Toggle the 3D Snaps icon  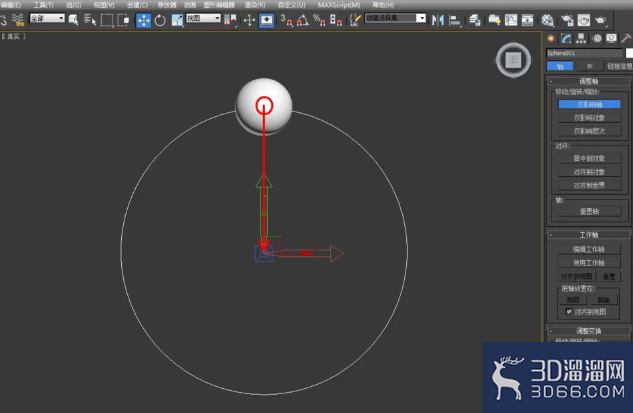(x=286, y=20)
